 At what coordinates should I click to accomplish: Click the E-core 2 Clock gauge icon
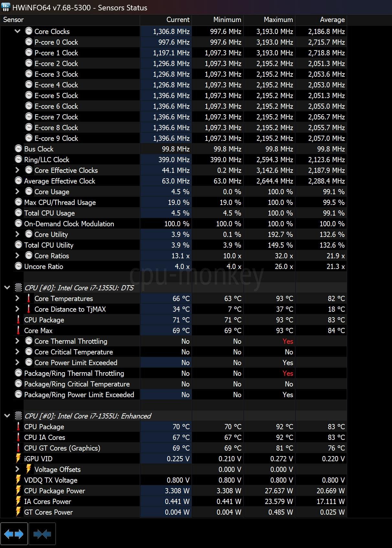[29, 63]
